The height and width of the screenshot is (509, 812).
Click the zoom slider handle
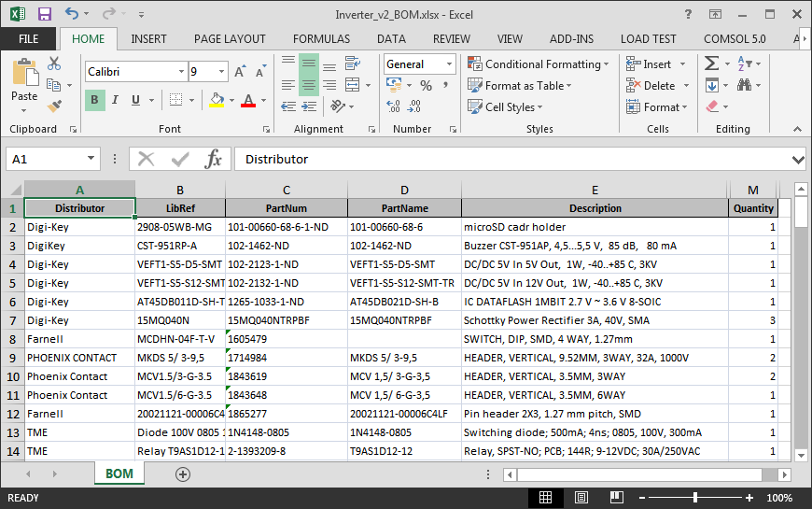pos(695,498)
